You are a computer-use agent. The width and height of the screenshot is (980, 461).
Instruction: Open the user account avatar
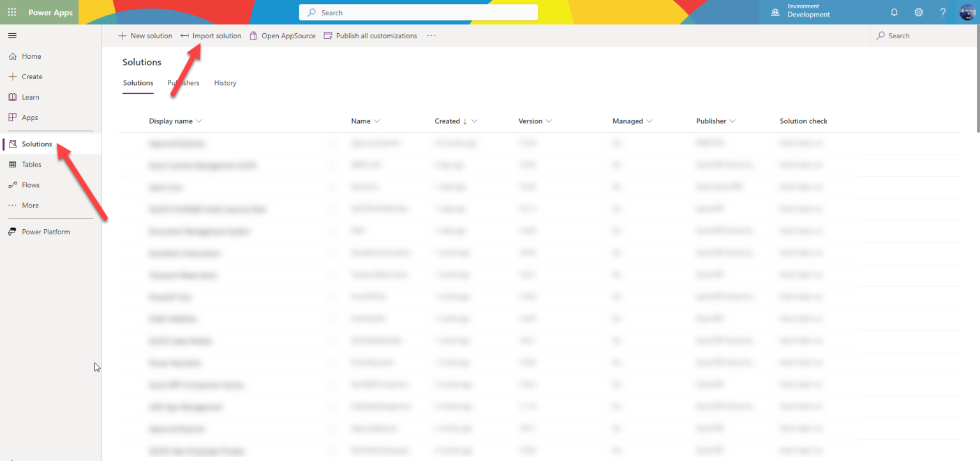[x=967, y=12]
